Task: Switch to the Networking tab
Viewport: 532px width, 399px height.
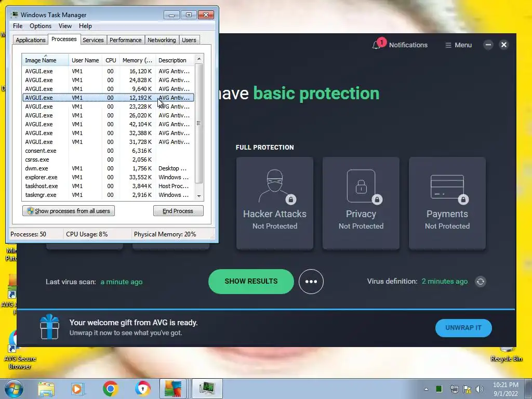Action: coord(162,40)
